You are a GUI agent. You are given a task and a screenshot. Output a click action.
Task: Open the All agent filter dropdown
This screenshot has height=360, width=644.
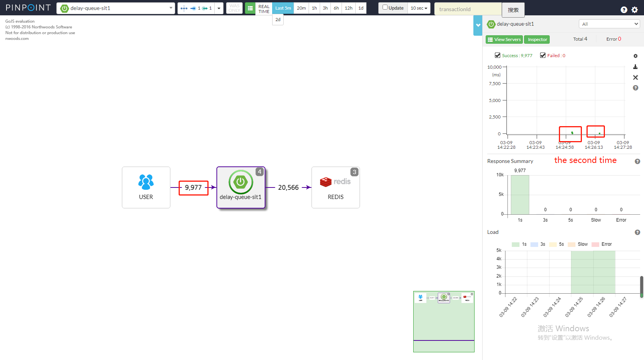point(609,24)
